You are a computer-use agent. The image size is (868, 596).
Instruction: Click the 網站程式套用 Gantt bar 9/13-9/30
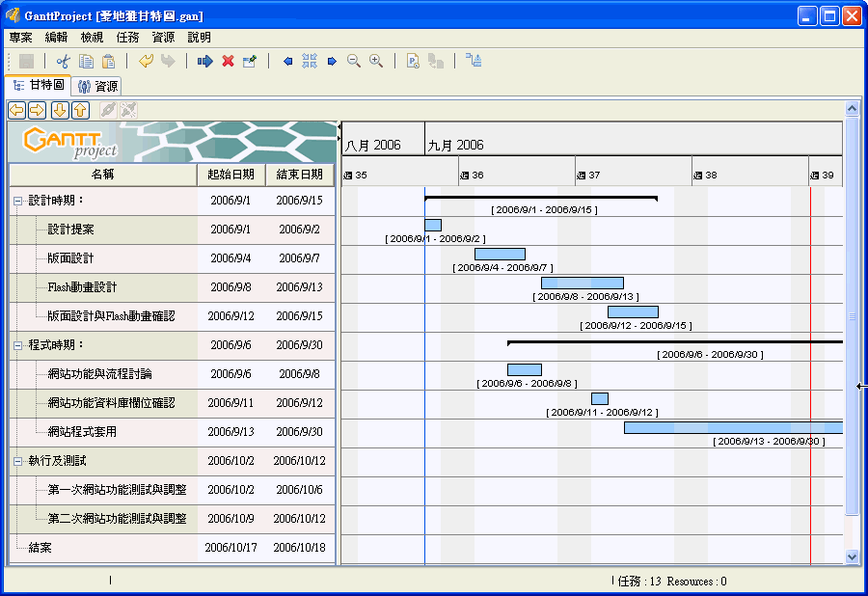click(x=734, y=428)
